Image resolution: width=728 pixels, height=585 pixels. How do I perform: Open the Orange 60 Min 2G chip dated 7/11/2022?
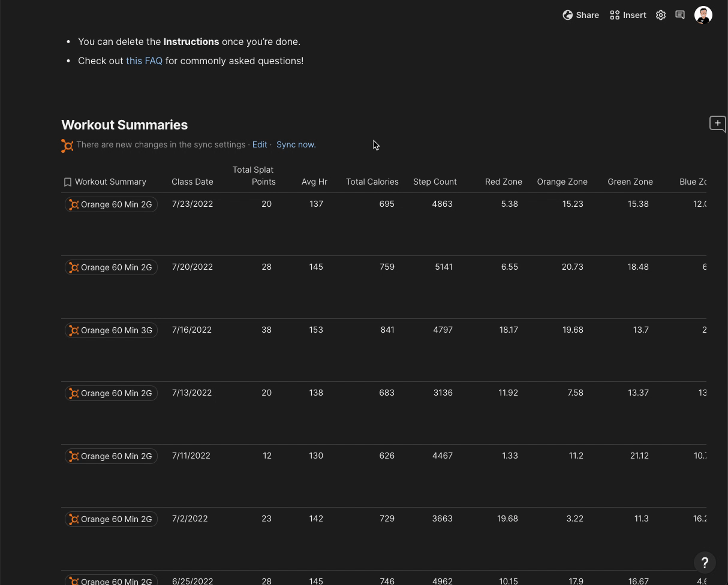click(111, 456)
